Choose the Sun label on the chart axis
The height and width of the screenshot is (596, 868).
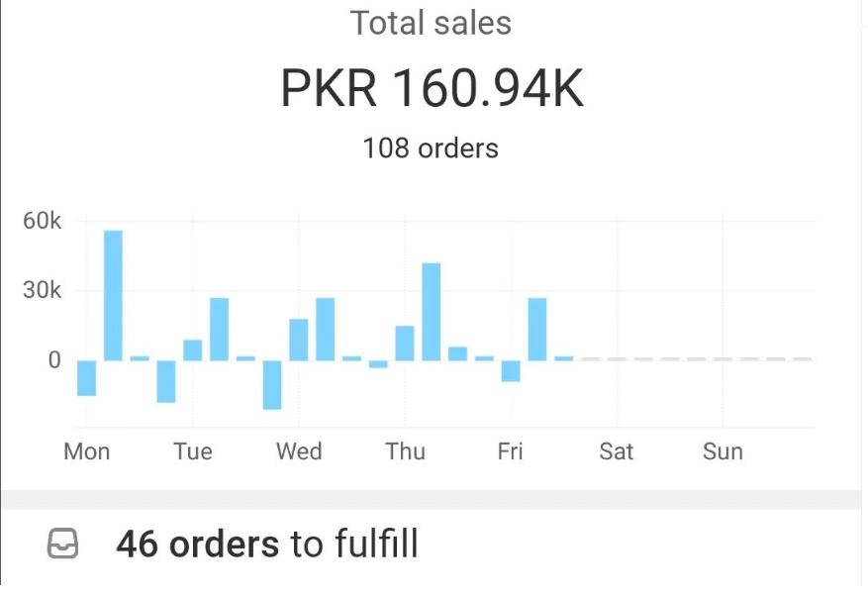pyautogui.click(x=723, y=451)
